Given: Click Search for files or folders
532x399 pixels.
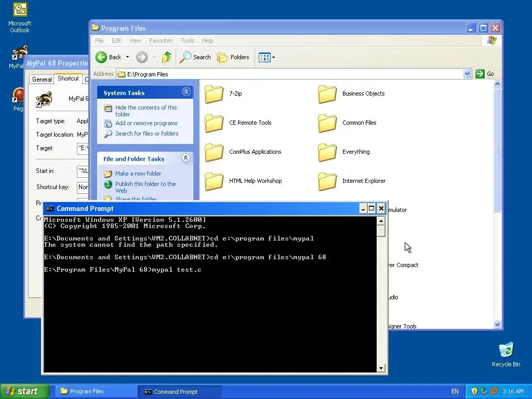Looking at the screenshot, I should pyautogui.click(x=147, y=134).
